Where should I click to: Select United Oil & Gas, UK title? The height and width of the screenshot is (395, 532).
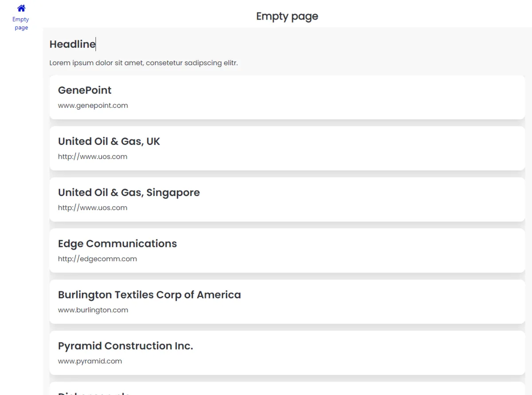(109, 141)
